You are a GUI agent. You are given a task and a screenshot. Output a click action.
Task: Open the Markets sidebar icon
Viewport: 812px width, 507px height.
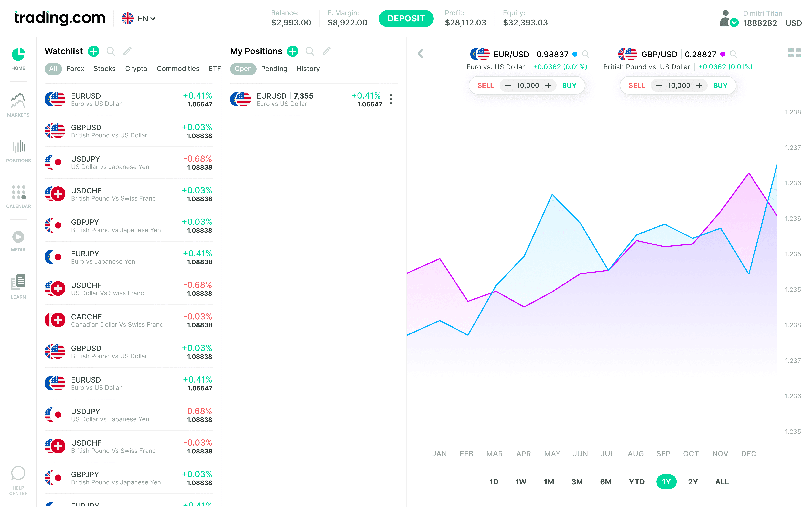coord(18,101)
